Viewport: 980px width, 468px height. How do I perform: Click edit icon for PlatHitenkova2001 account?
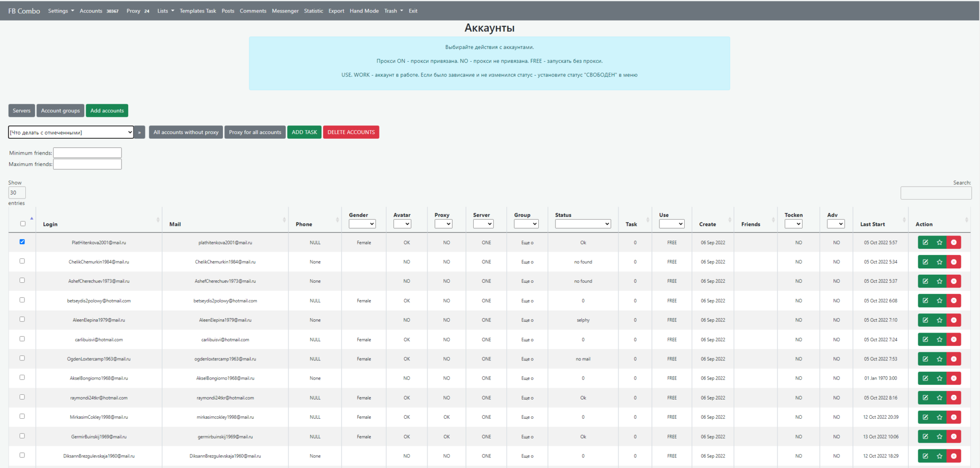click(x=925, y=243)
